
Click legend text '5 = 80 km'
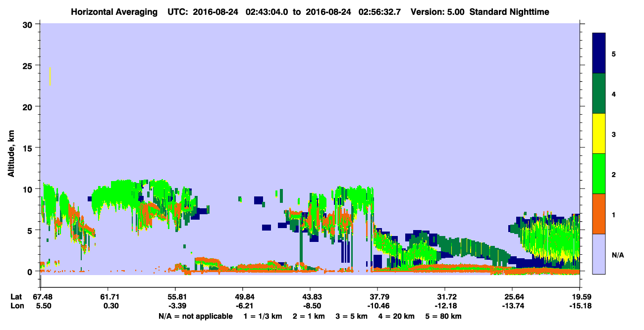coord(443,316)
